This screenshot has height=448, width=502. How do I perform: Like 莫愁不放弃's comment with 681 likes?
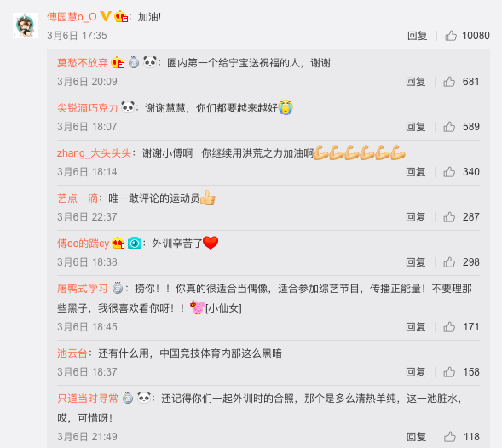coord(449,82)
